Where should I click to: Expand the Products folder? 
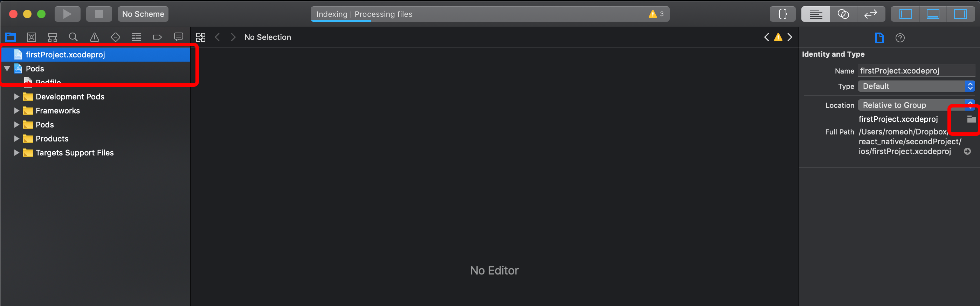pyautogui.click(x=17, y=139)
